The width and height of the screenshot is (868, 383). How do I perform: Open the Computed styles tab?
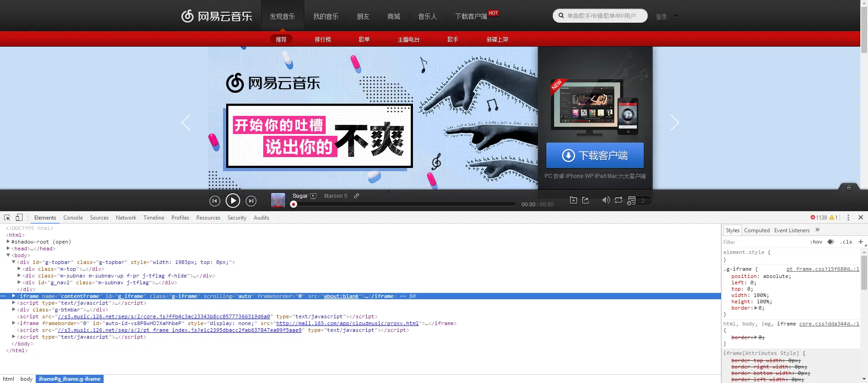757,230
